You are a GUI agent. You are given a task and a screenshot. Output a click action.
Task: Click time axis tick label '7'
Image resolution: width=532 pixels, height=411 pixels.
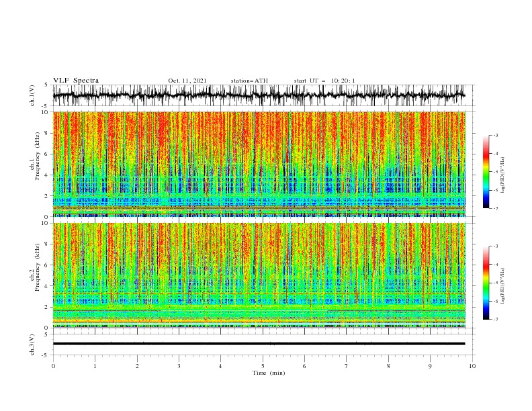347,366
